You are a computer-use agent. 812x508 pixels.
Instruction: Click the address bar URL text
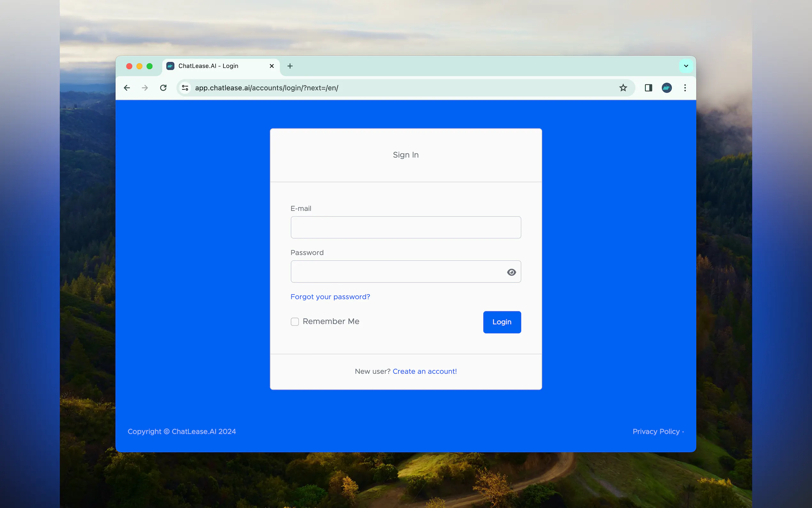click(x=267, y=88)
